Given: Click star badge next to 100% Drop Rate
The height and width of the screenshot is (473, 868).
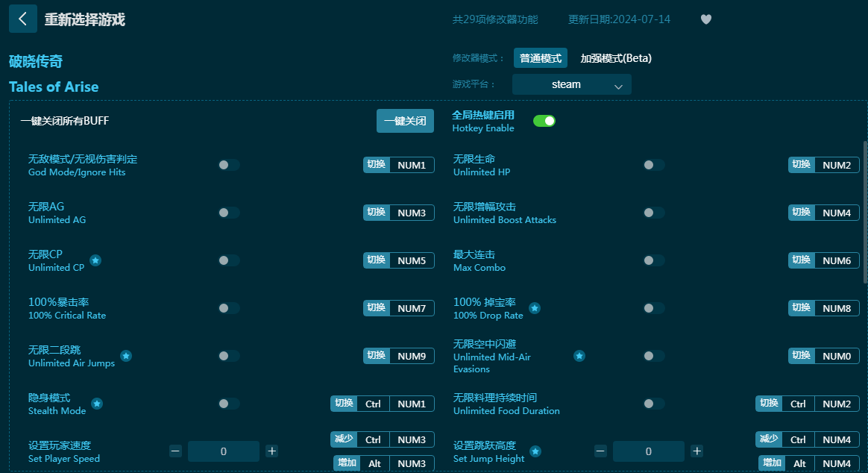Looking at the screenshot, I should tap(534, 308).
